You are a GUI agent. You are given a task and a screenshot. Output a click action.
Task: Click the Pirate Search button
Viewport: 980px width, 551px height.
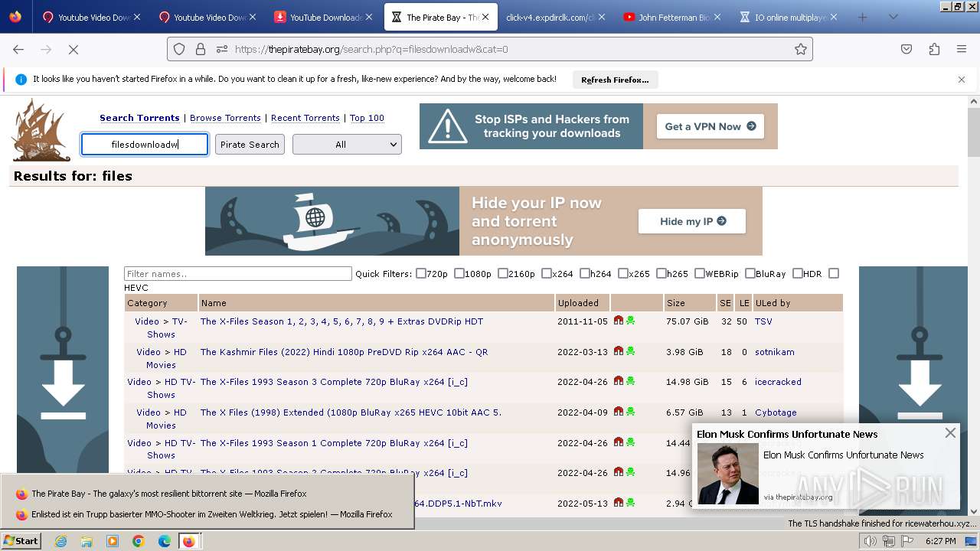250,145
